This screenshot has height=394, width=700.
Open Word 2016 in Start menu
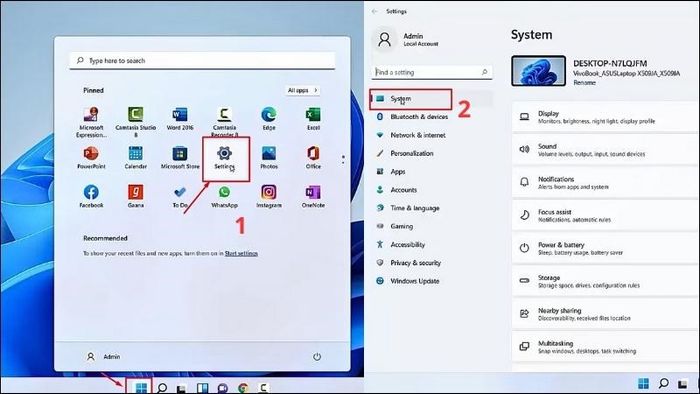(x=180, y=119)
